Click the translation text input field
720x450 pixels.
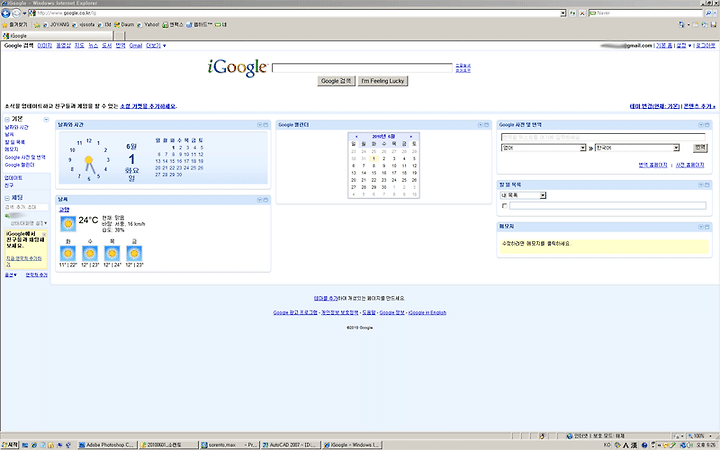[603, 137]
